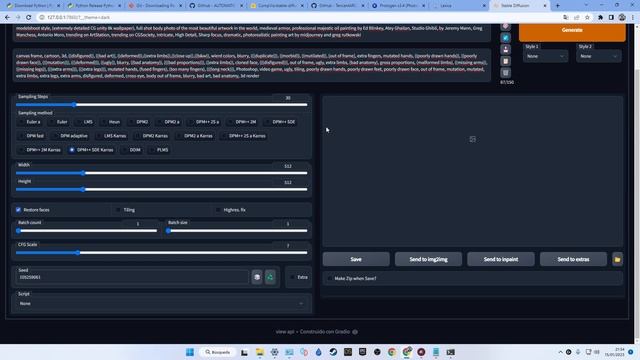Open Steam from the taskbar
The height and width of the screenshot is (360, 640).
pyautogui.click(x=333, y=352)
